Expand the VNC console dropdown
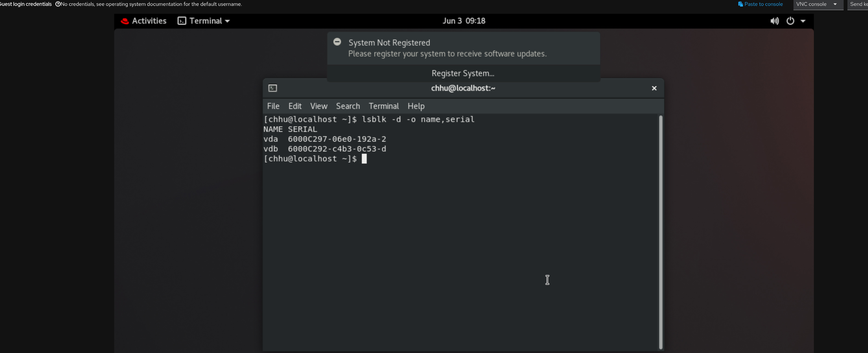 point(835,4)
